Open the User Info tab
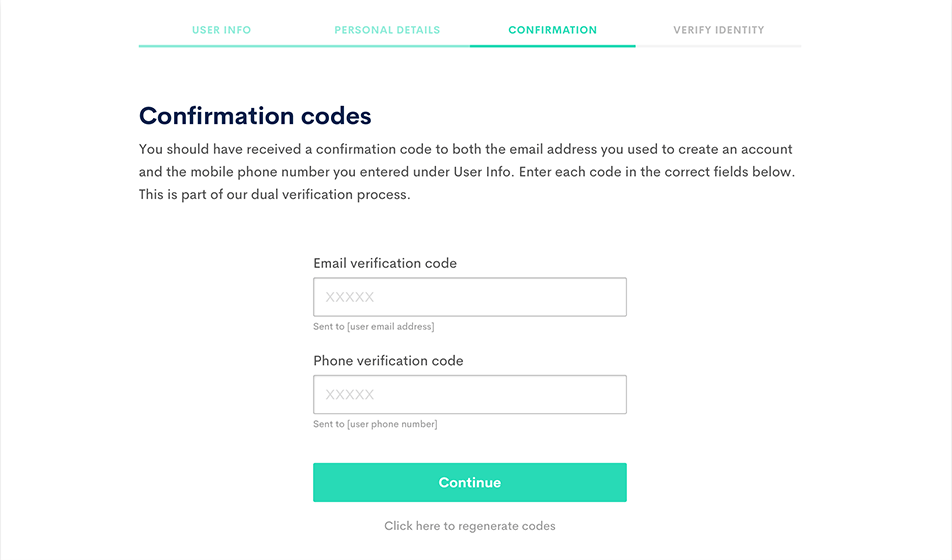The image size is (952, 560). point(221,30)
